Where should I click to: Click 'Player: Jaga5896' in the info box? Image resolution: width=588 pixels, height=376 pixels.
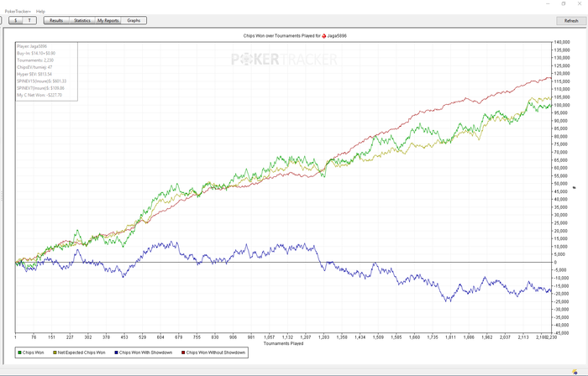click(32, 46)
